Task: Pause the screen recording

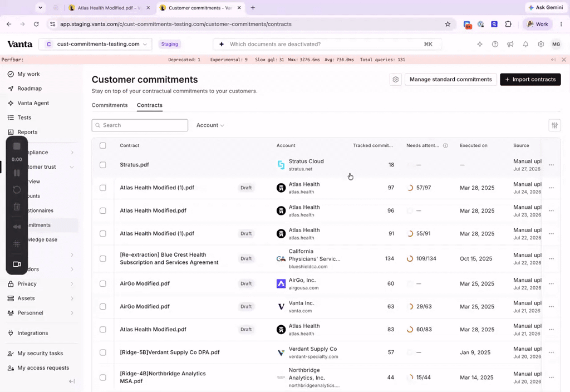Action: (17, 173)
